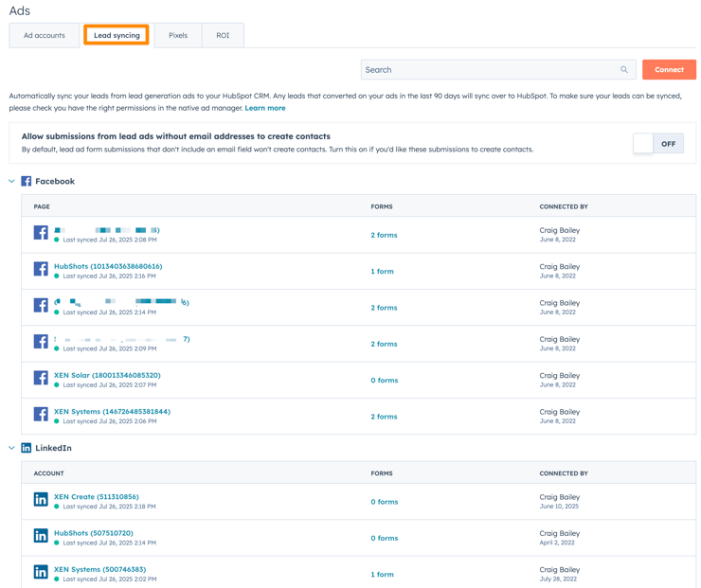The height and width of the screenshot is (588, 701).
Task: Click the Facebook icon beside XEN Solar
Action: pyautogui.click(x=41, y=378)
